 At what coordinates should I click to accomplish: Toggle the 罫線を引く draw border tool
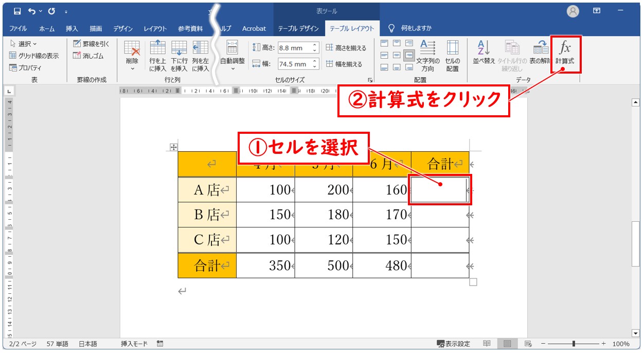[x=91, y=44]
